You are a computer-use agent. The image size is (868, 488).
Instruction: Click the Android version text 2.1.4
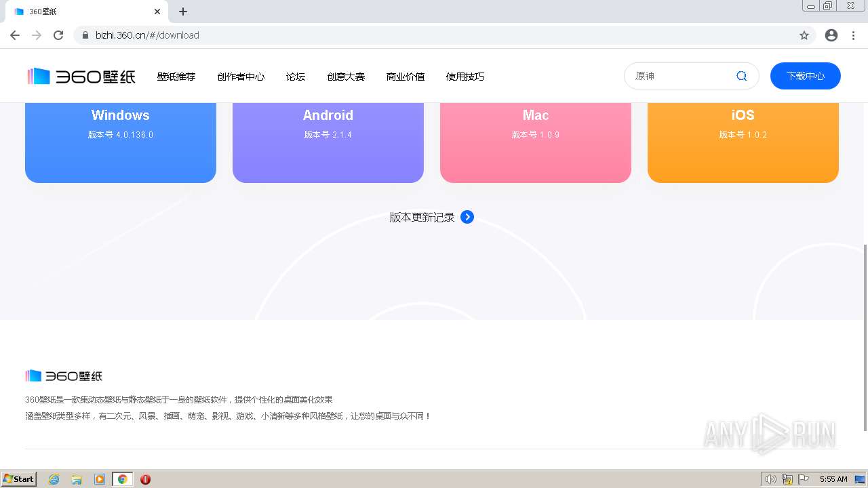point(328,135)
